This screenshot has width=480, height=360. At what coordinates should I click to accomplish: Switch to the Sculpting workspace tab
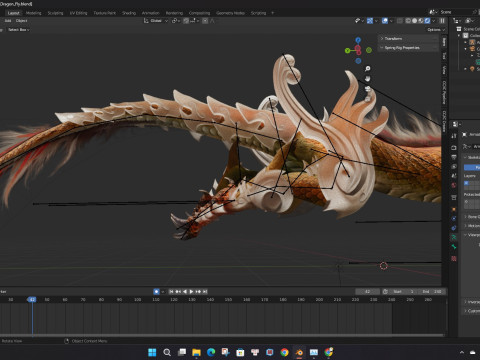(x=55, y=13)
